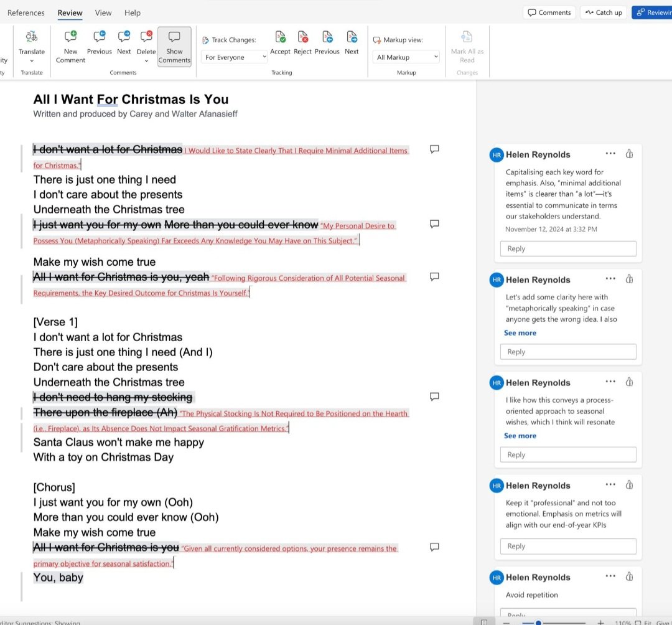Click Helen Reynolds avatar on first comment
This screenshot has height=625, width=672.
point(497,155)
